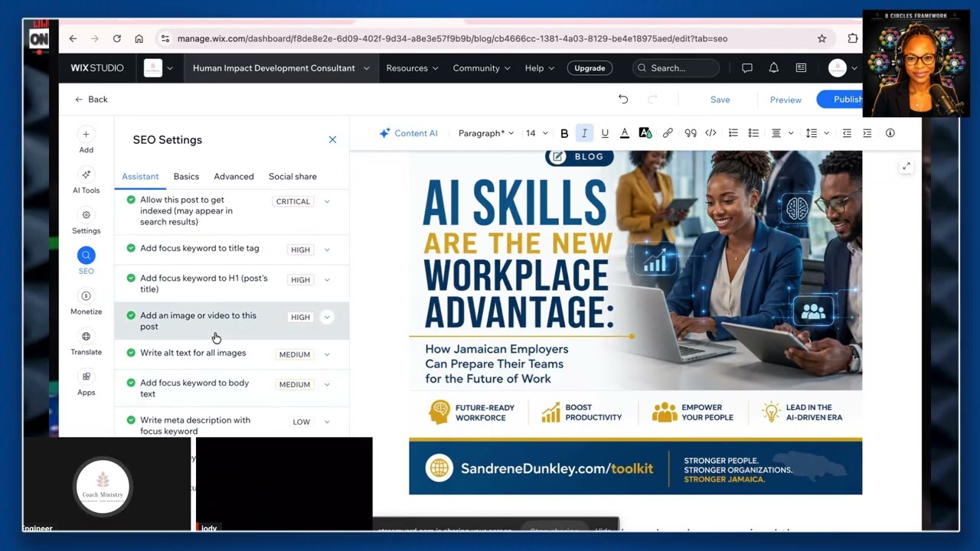980x551 pixels.
Task: Insert a code block
Action: pos(710,133)
